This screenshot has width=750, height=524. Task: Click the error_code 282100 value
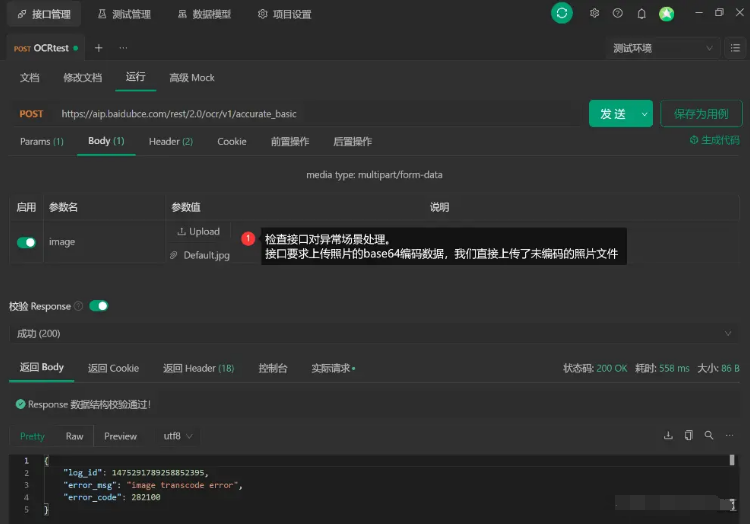point(146,497)
